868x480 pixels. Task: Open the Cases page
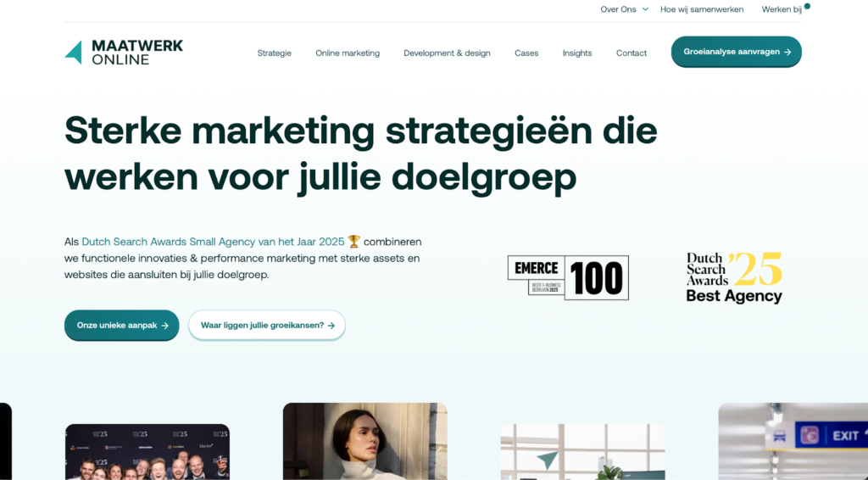pyautogui.click(x=526, y=53)
